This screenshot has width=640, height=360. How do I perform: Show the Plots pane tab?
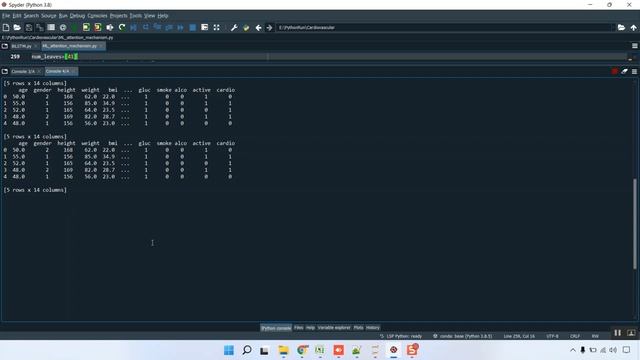[x=358, y=328]
